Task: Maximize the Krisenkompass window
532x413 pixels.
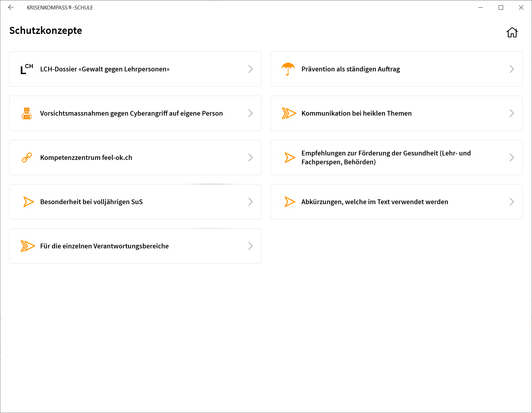Action: pyautogui.click(x=501, y=7)
